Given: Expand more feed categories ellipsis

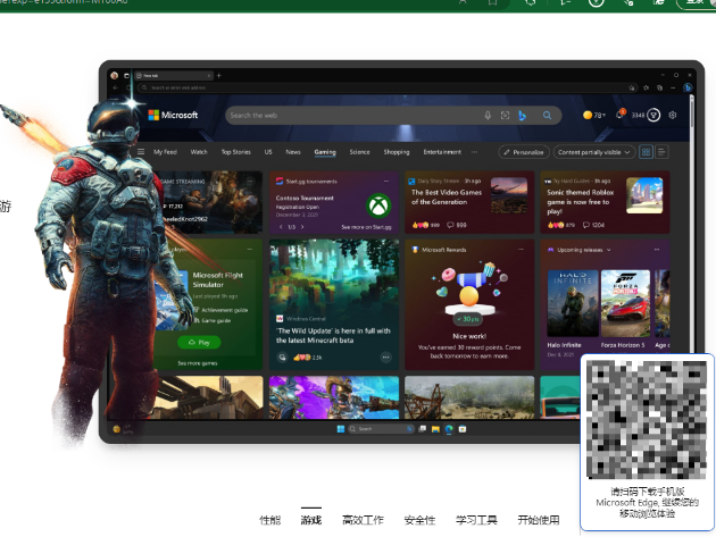Looking at the screenshot, I should 474,152.
